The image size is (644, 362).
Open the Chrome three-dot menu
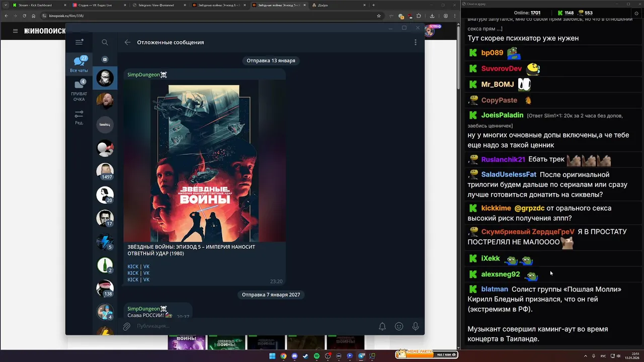pos(454,16)
